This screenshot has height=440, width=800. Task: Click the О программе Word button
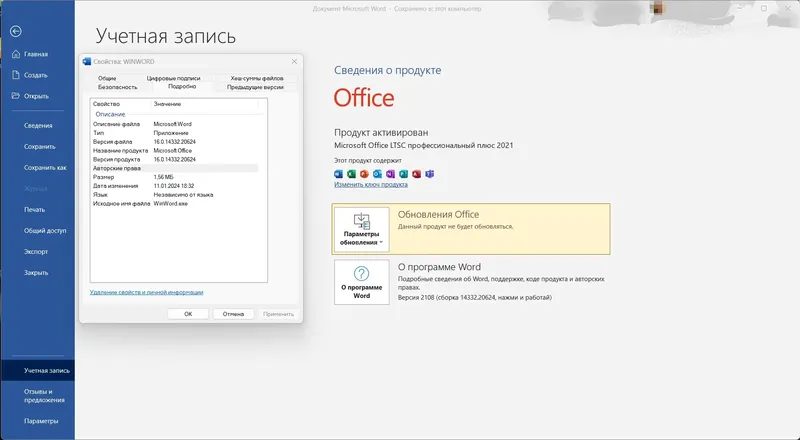click(361, 282)
